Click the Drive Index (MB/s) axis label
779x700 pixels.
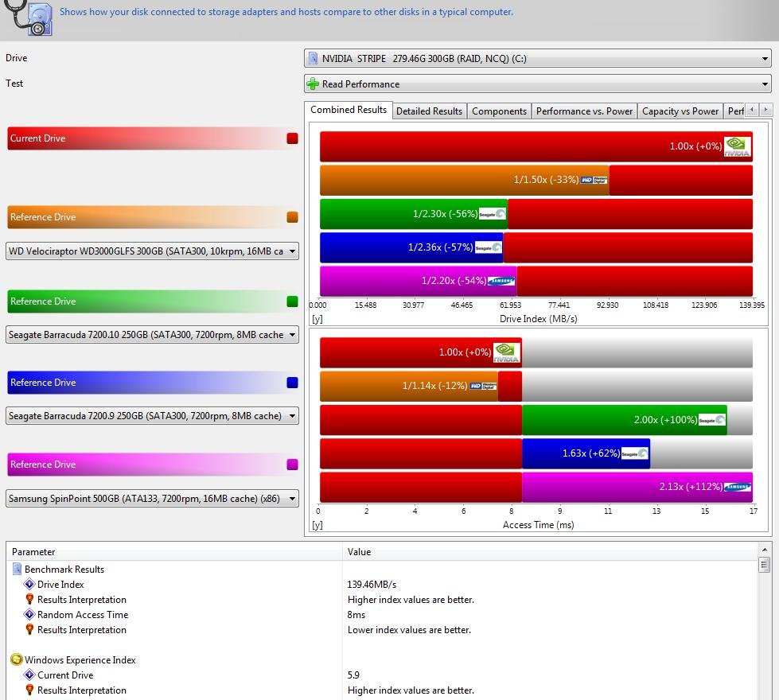click(x=538, y=319)
